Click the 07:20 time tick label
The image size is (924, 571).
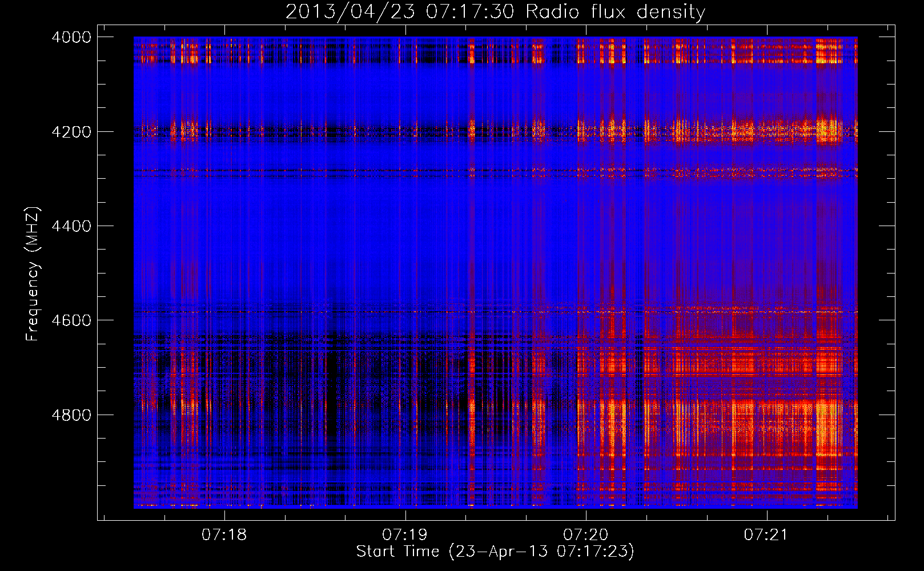[x=585, y=534]
